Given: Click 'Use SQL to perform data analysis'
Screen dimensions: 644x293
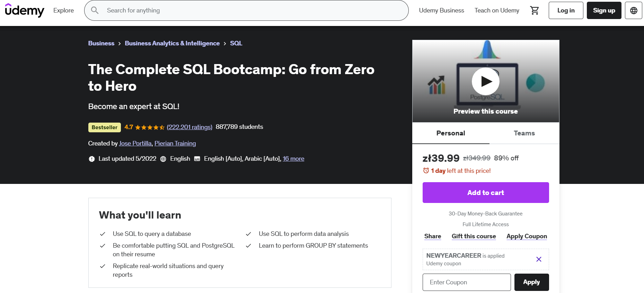Looking at the screenshot, I should click(x=304, y=234).
